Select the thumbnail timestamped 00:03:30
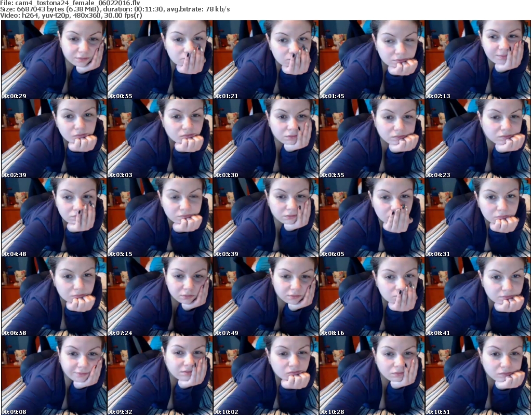Viewport: 532px width, 415px height. point(265,139)
